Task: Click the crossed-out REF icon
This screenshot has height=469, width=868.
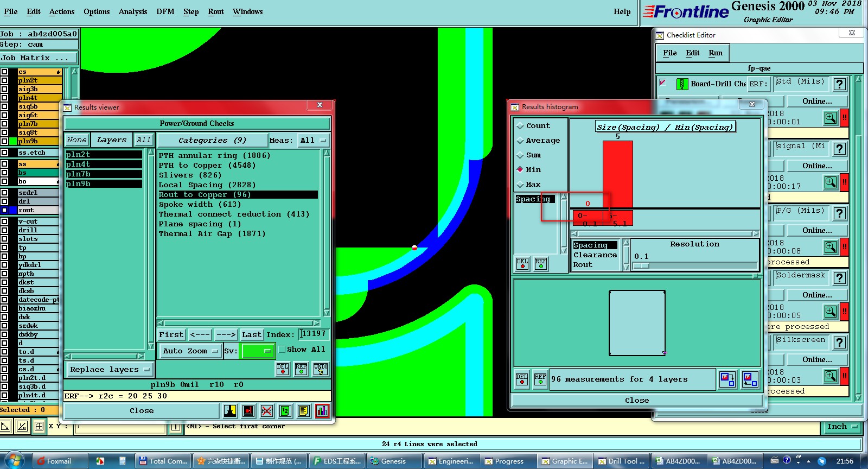Action: [267, 411]
